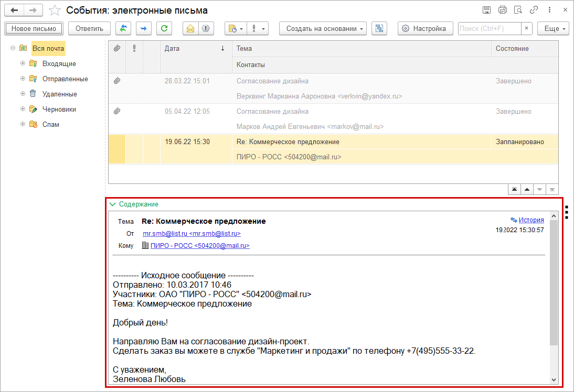The image size is (574, 392).
Task: Click the structure hierarchy icon button
Action: (x=379, y=28)
